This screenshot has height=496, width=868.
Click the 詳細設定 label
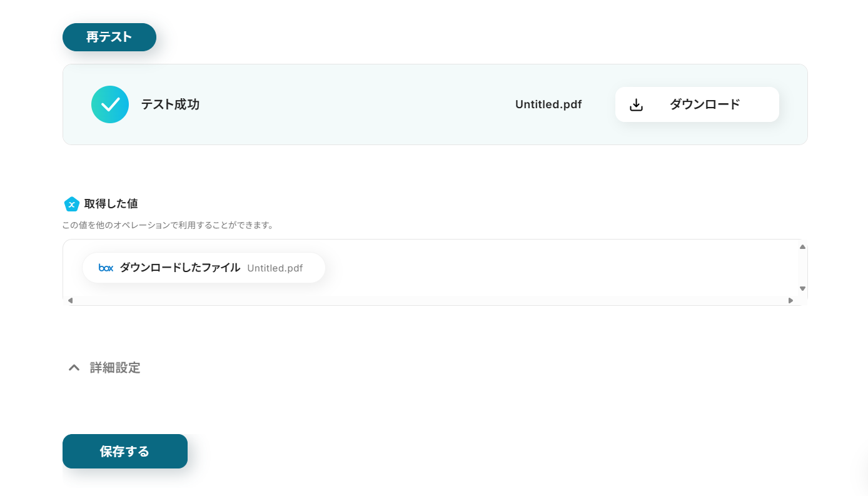pos(115,368)
